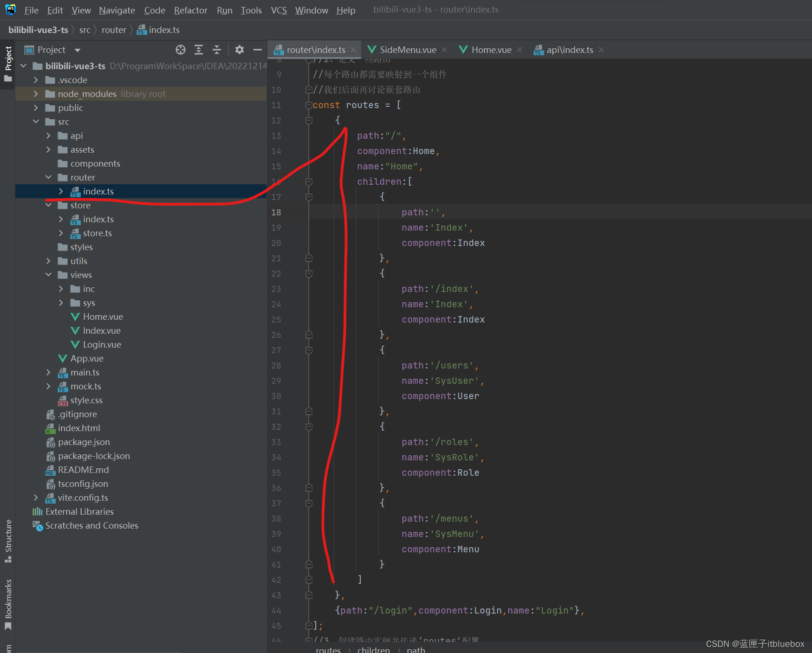The width and height of the screenshot is (812, 653).
Task: Switch to the SideMenu.vue tab
Action: pos(408,50)
